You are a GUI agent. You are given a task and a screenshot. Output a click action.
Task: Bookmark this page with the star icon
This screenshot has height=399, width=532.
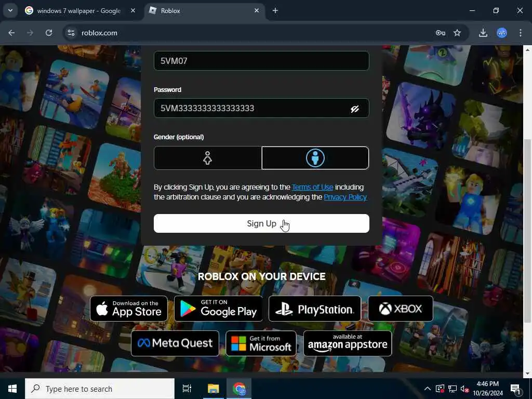coord(457,33)
